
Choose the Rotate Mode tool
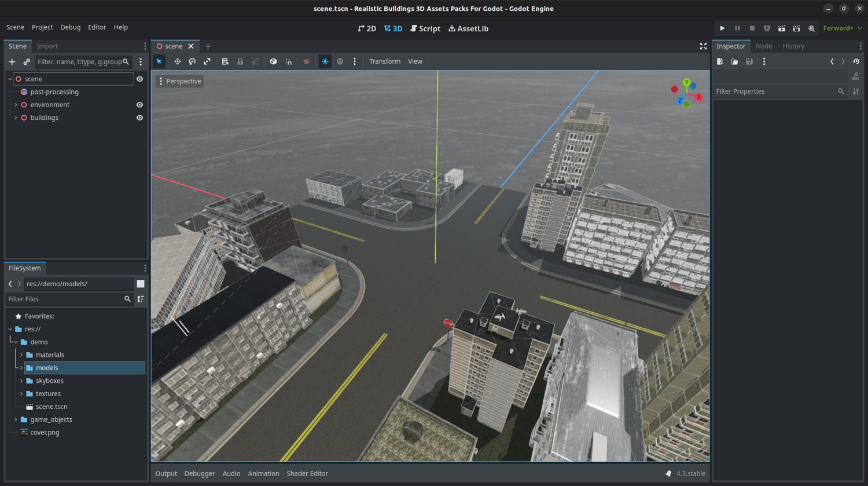click(192, 61)
